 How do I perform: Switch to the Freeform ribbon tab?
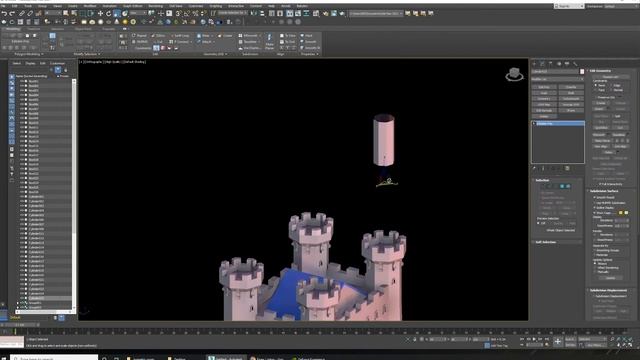[x=33, y=29]
